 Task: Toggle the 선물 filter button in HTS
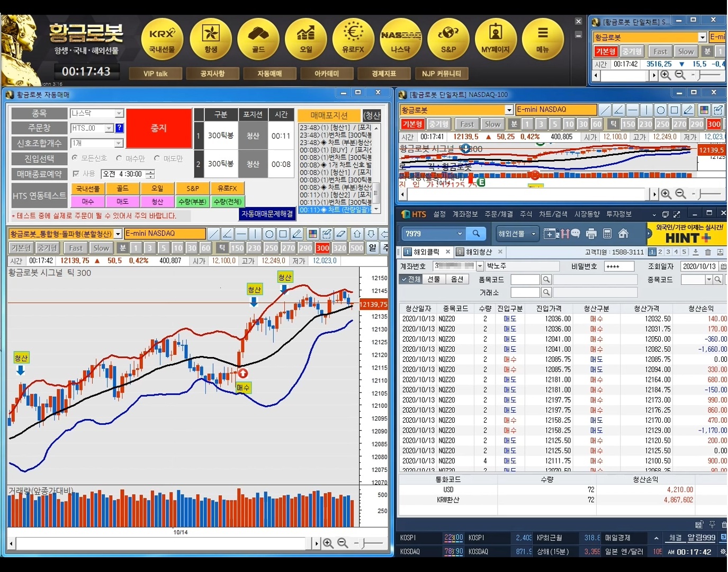pyautogui.click(x=434, y=279)
